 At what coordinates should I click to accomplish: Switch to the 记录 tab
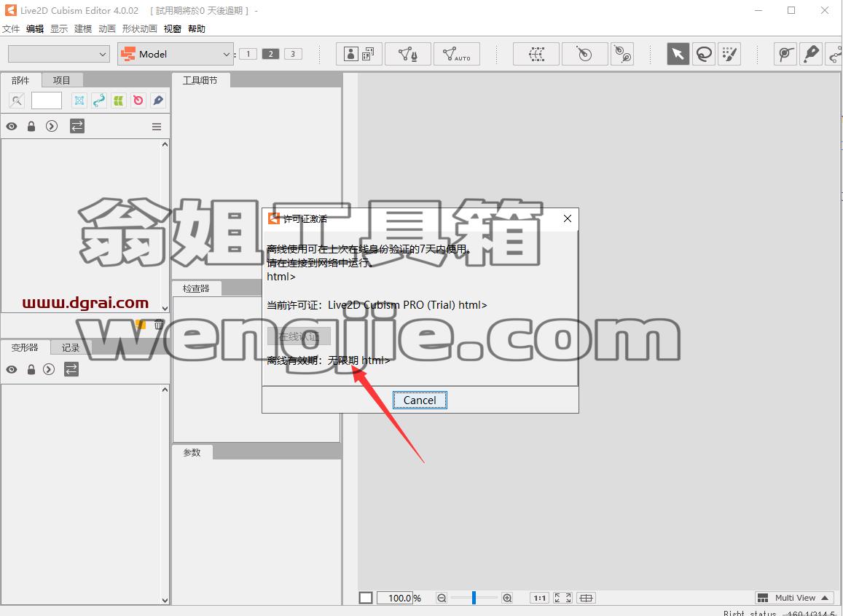click(x=71, y=347)
